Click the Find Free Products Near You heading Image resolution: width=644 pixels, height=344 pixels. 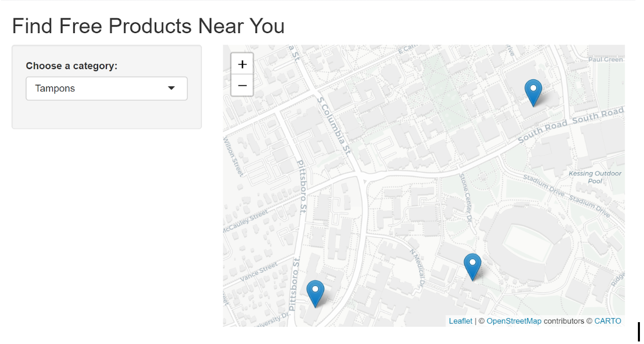pos(148,26)
